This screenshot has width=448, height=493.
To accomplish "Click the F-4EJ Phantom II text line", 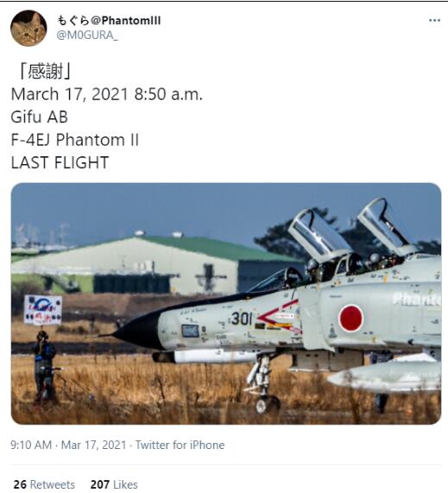I will click(75, 140).
